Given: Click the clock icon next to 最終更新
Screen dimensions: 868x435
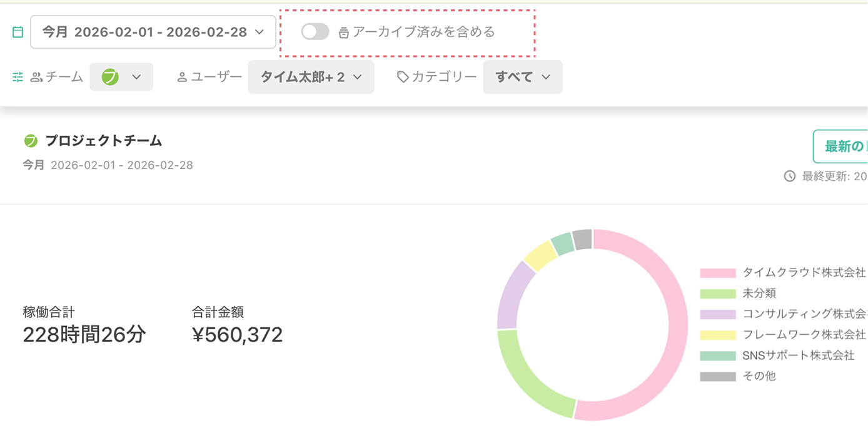Looking at the screenshot, I should click(x=789, y=176).
